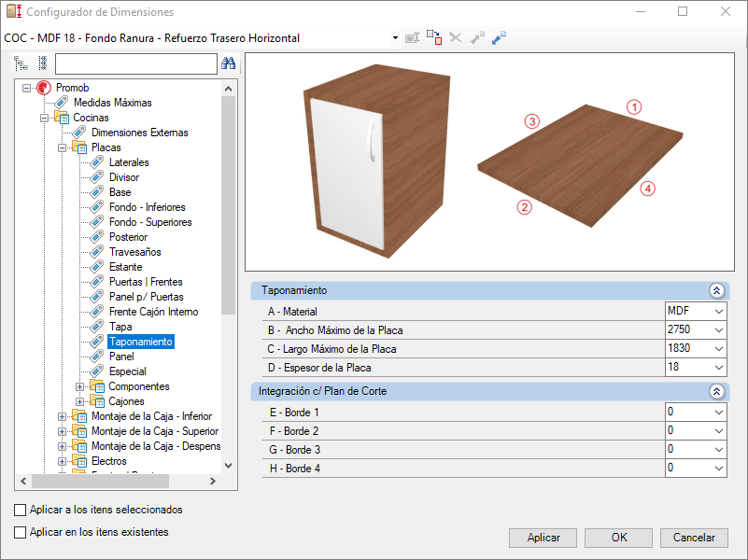Viewport: 748px width, 560px height.
Task: Select Panel p/ Puertas tree item
Action: coord(146,297)
